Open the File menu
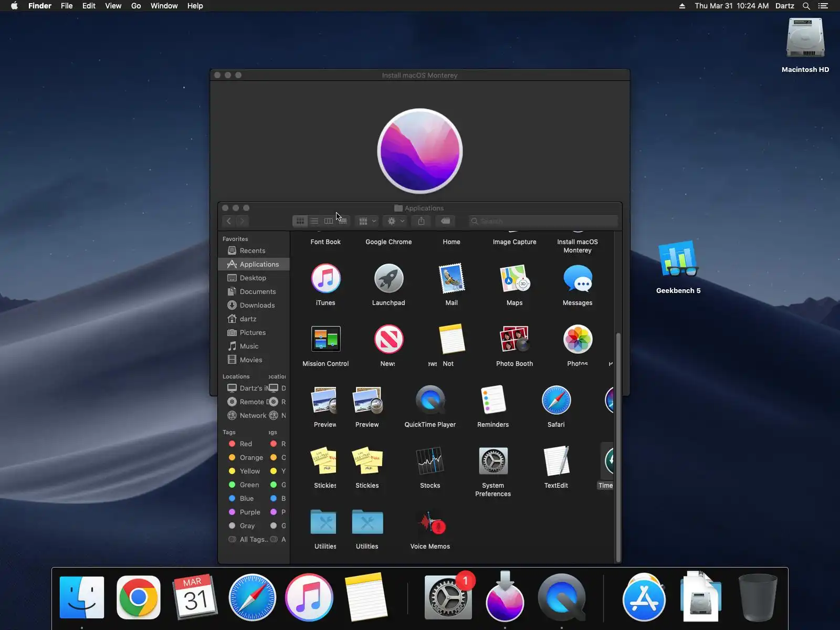This screenshot has width=840, height=630. pyautogui.click(x=67, y=6)
